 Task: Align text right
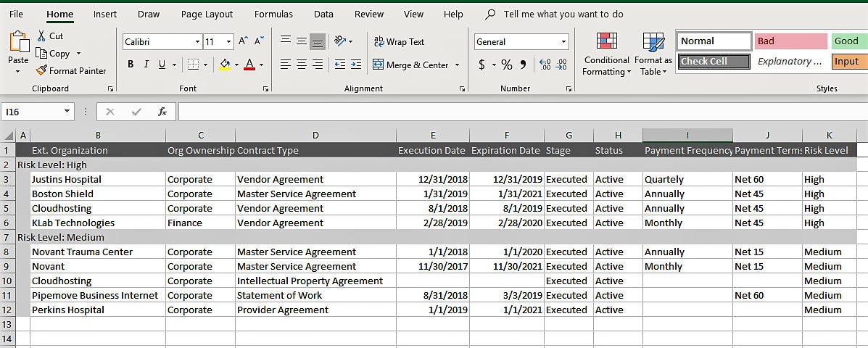point(318,65)
